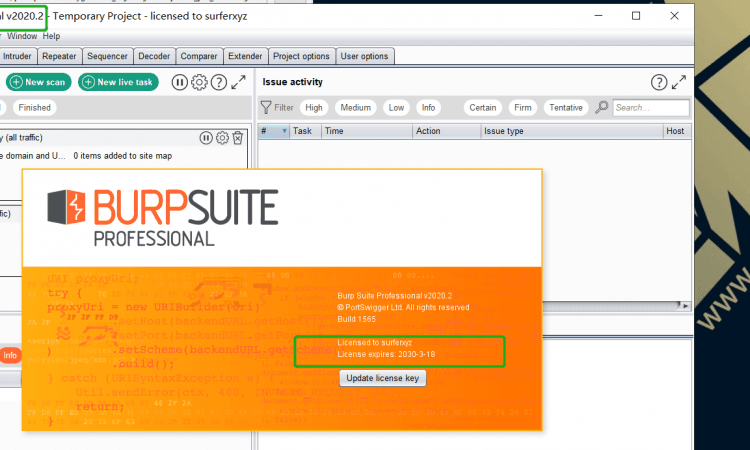Click 'Burp Suite Professional v2020.2' splash text
Screen dimensions: 750x450
(394, 296)
